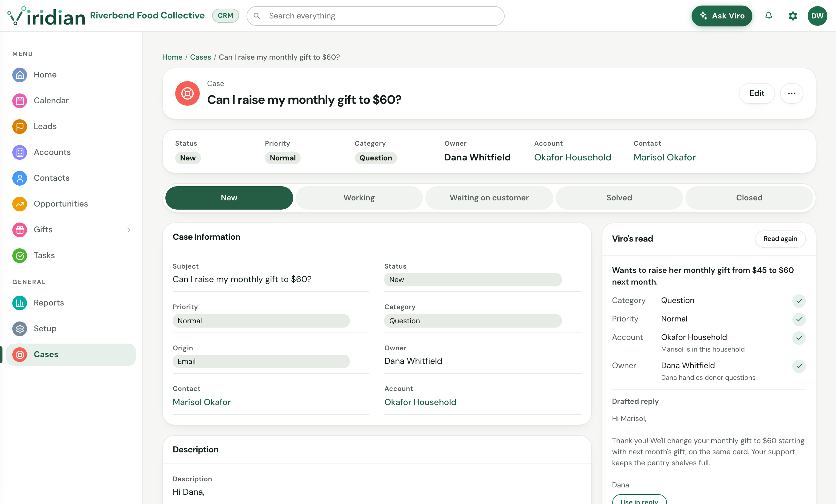Open the Priority field showing Normal
This screenshot has height=504, width=836.
261,321
